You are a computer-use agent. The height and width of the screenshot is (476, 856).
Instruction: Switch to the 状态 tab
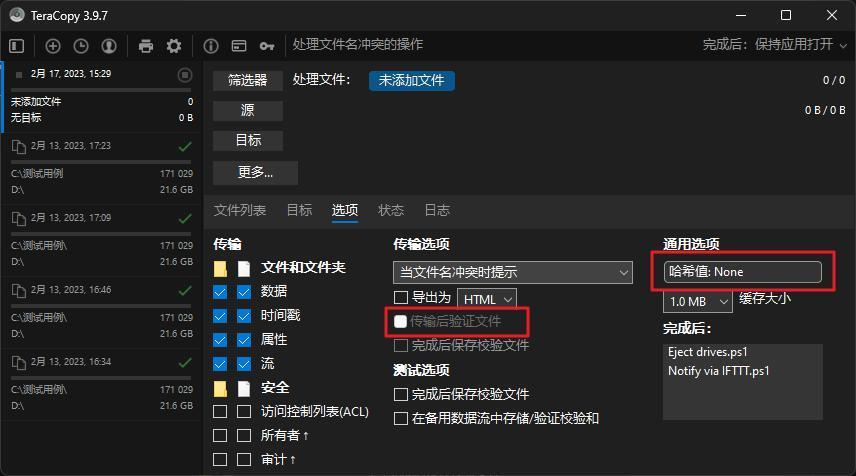click(x=391, y=210)
